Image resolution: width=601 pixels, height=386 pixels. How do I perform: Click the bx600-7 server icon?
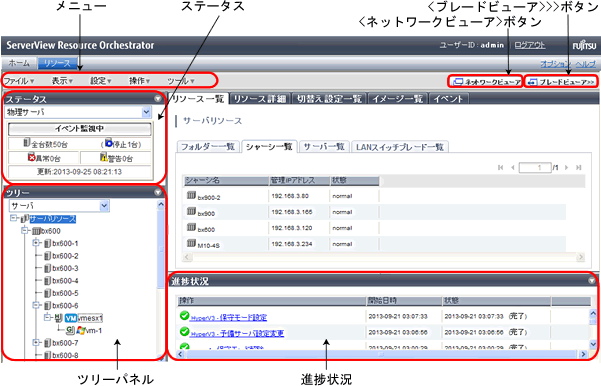tap(48, 343)
